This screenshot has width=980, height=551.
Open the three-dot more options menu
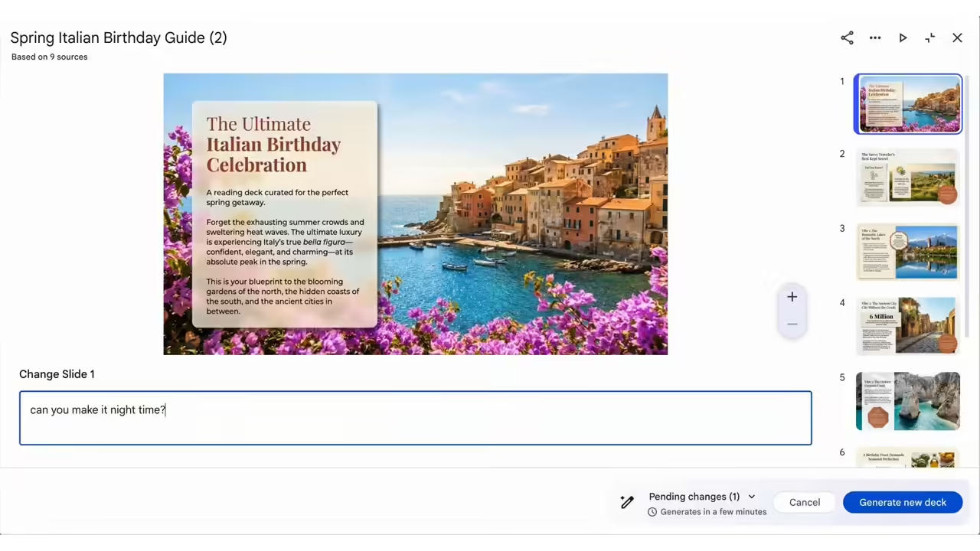pos(875,38)
